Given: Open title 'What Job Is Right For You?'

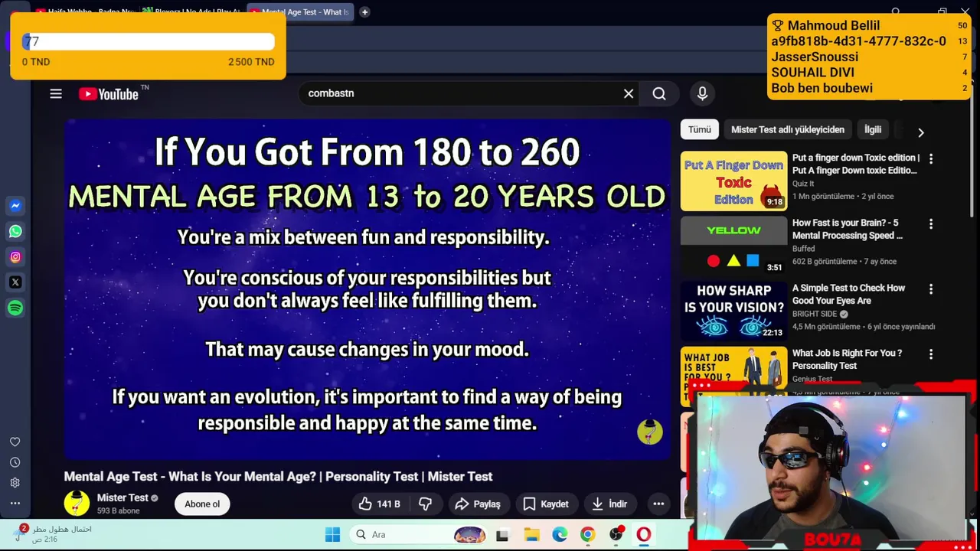Looking at the screenshot, I should 847,359.
